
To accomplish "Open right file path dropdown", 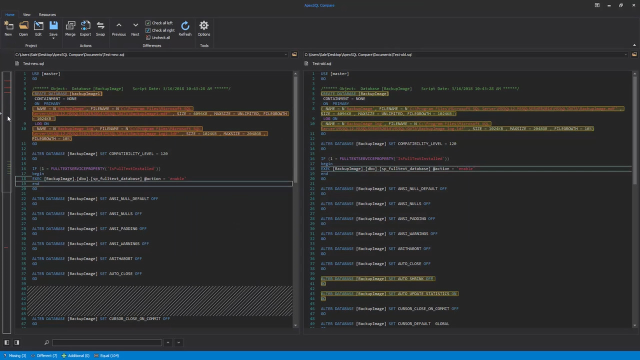I will (626, 54).
